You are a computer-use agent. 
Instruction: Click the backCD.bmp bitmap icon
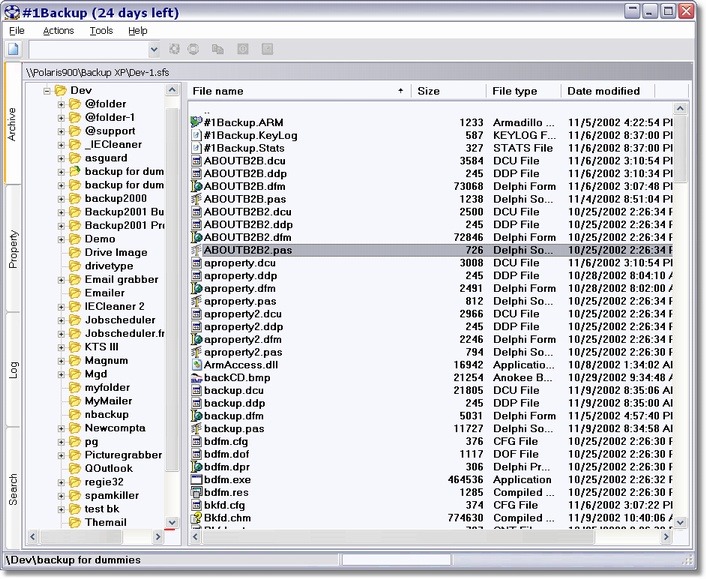click(x=196, y=378)
